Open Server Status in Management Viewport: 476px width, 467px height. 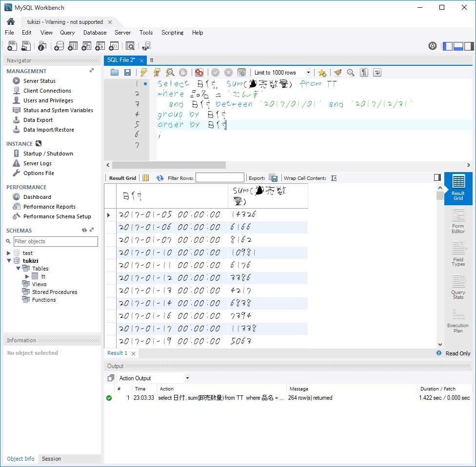[x=39, y=81]
